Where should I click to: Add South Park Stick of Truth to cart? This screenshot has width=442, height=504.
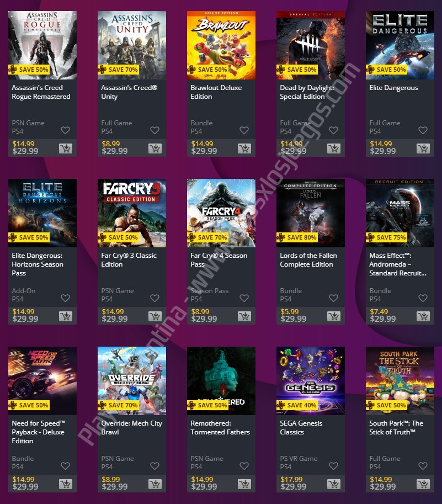click(x=423, y=484)
